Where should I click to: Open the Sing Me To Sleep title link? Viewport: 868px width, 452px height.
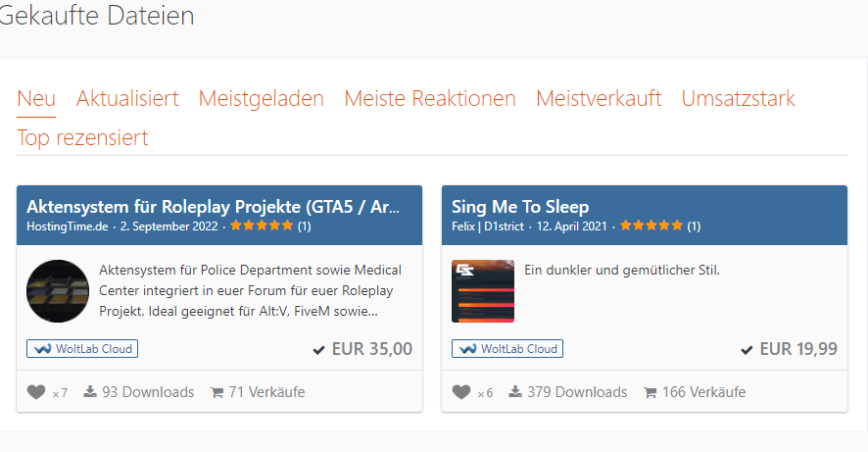520,207
